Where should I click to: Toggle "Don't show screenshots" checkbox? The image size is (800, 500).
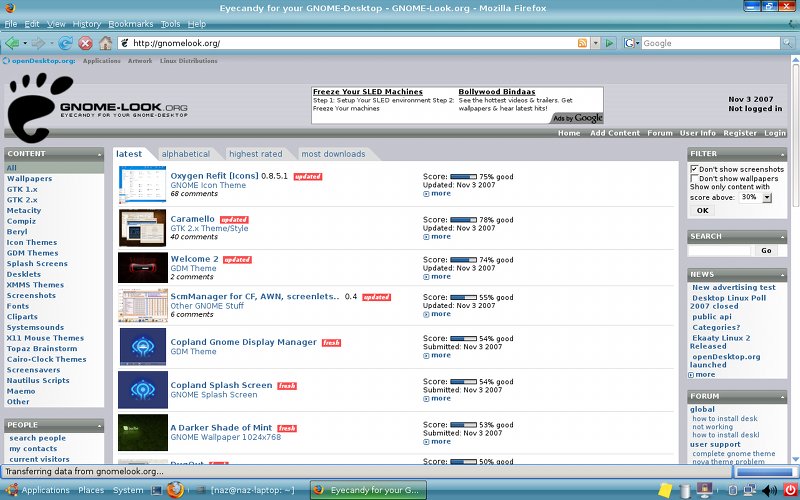point(694,169)
